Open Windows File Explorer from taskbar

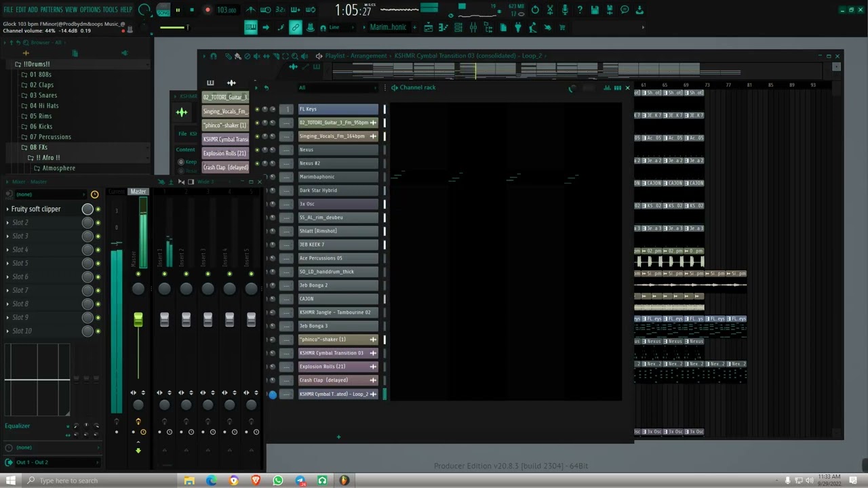[x=189, y=481]
